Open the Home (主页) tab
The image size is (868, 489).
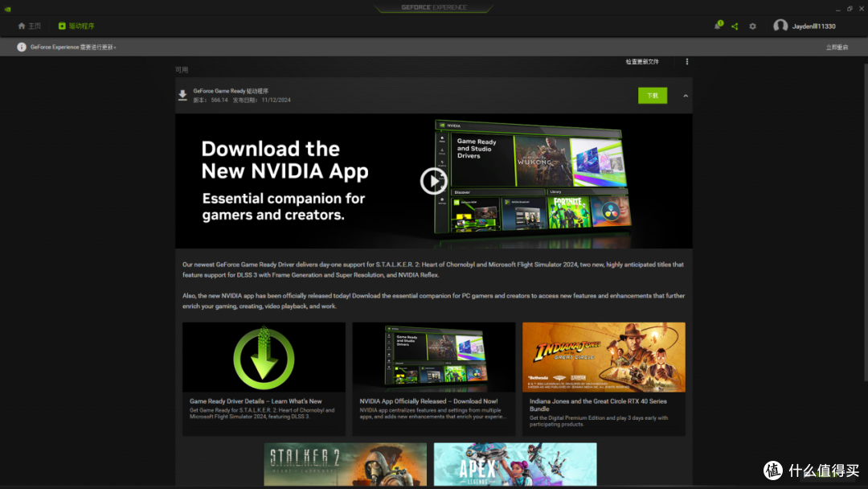[x=30, y=26]
